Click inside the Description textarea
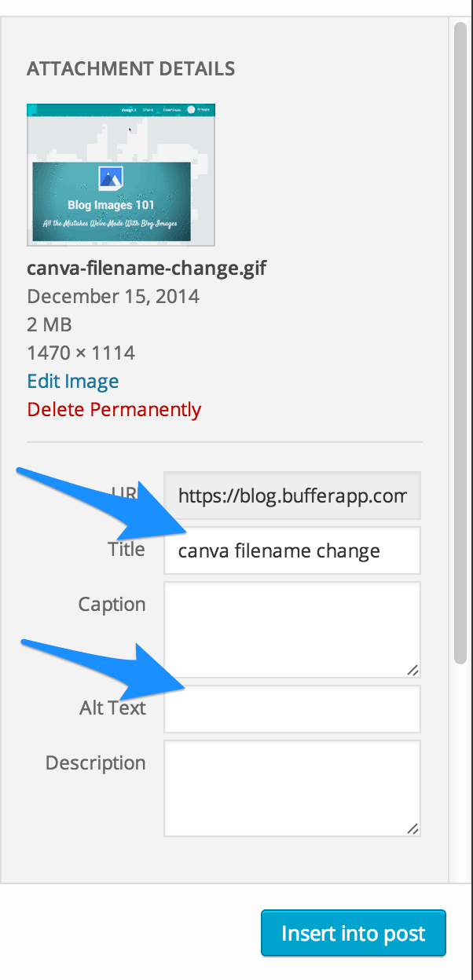The width and height of the screenshot is (473, 980). (291, 785)
